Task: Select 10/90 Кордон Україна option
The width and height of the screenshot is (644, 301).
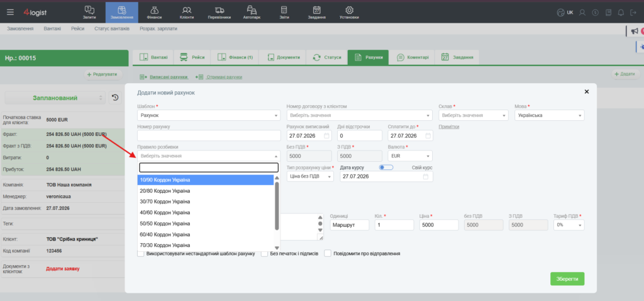Action: (x=206, y=180)
